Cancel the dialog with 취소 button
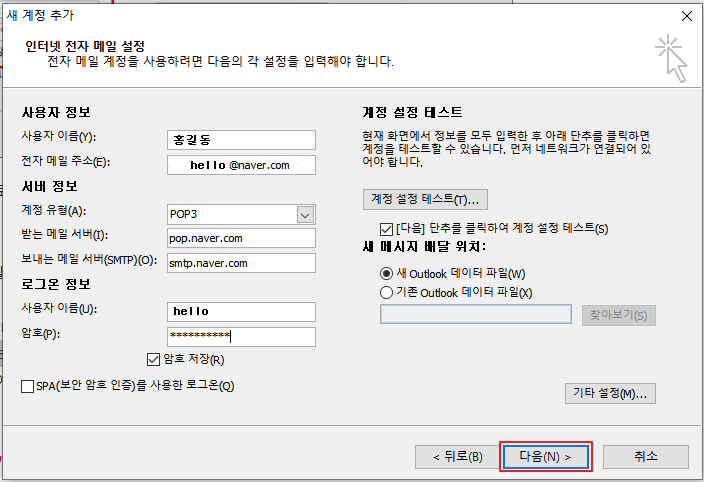Screen dimensions: 704x482 pos(646,457)
